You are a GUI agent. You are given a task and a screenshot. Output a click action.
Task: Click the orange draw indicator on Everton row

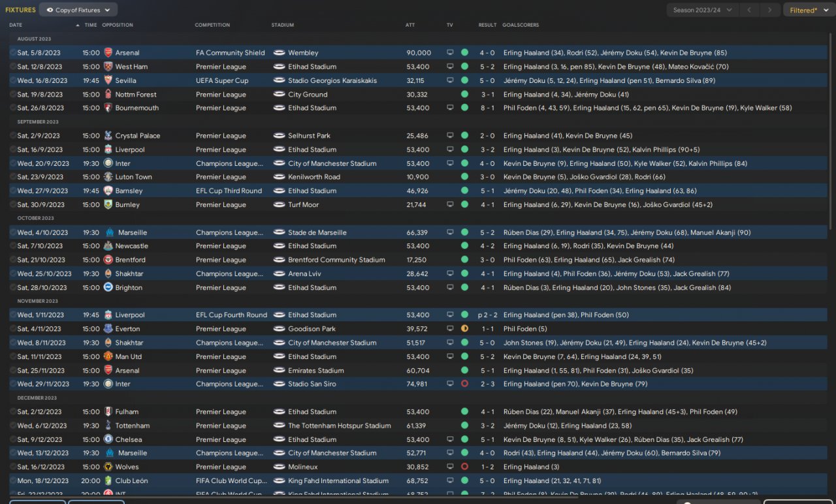[464, 329]
